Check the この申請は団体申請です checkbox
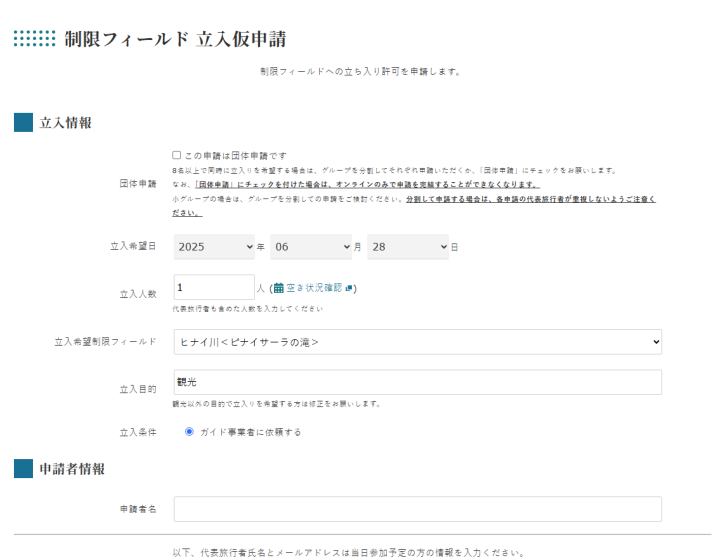This screenshot has height=558, width=718. 177,156
